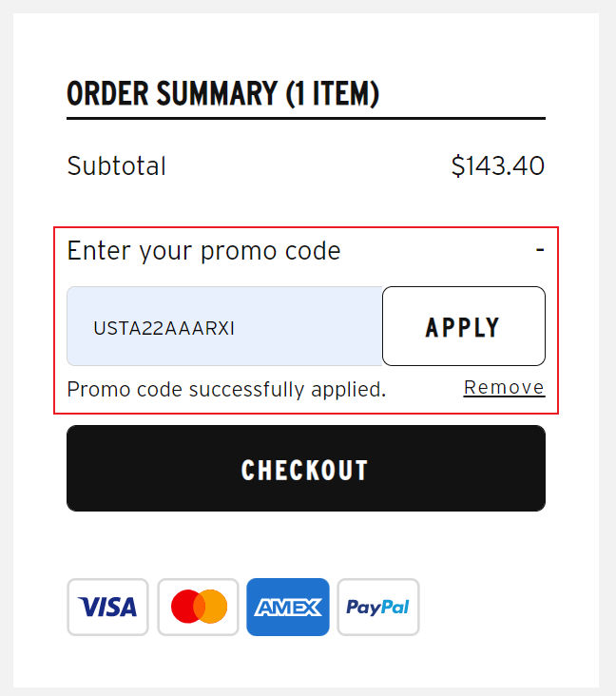The width and height of the screenshot is (616, 696).
Task: Click the word "Pal" in the PayPal logo
Action: pos(395,607)
